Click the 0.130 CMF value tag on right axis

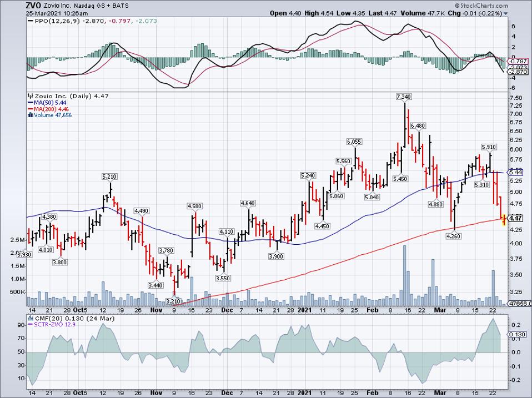click(517, 334)
